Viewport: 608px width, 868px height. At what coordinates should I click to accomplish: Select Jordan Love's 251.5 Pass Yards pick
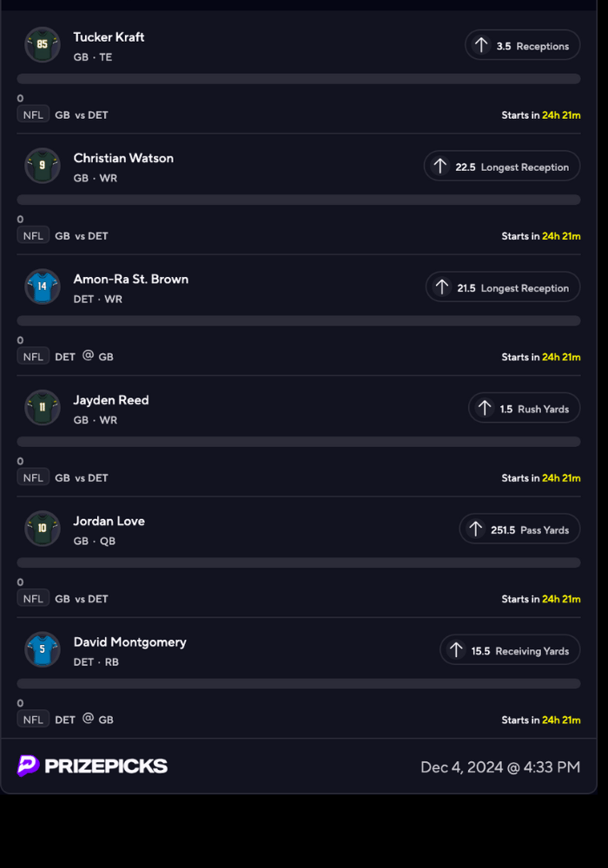(519, 529)
